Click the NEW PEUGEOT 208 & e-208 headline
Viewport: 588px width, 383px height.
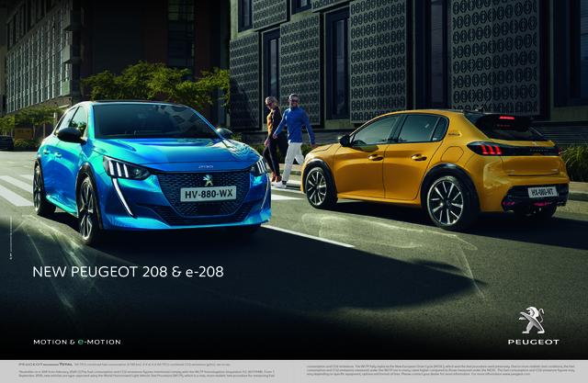pos(128,271)
